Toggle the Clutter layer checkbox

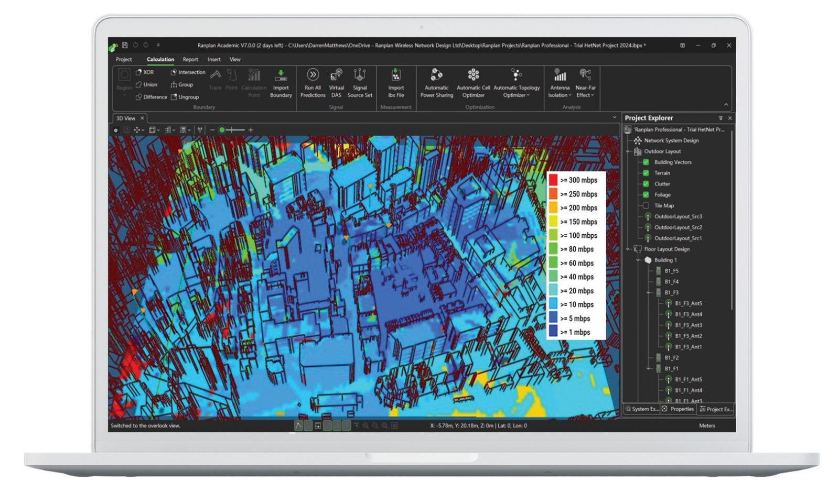point(646,184)
